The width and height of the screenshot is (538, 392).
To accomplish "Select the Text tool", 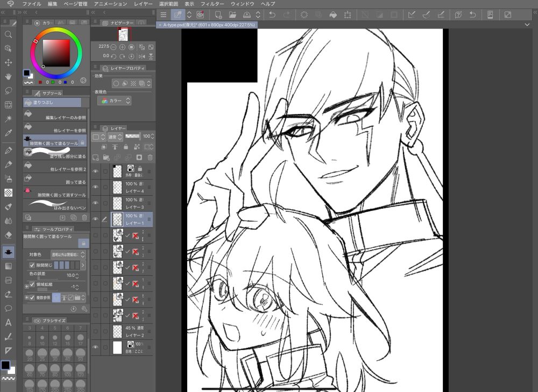I will click(9, 323).
